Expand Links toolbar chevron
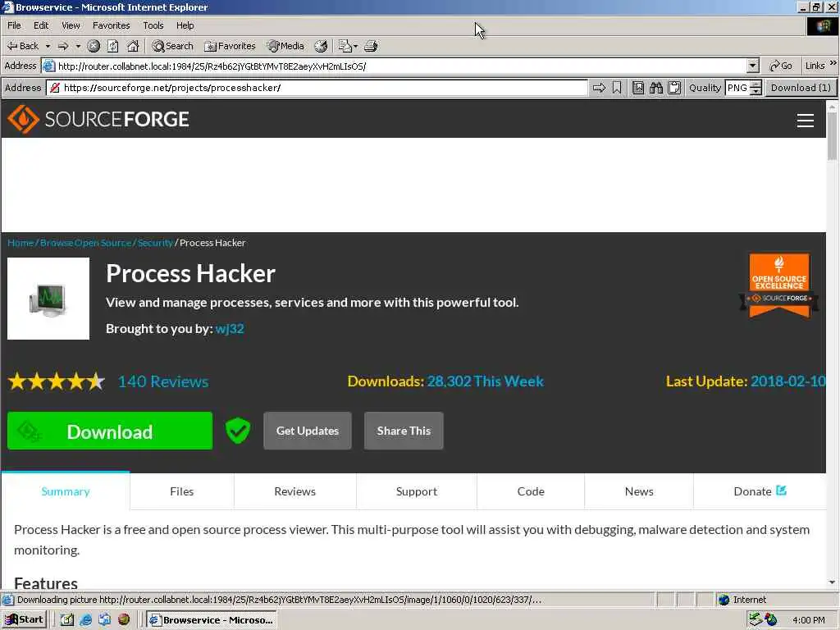This screenshot has height=630, width=840. [833, 63]
